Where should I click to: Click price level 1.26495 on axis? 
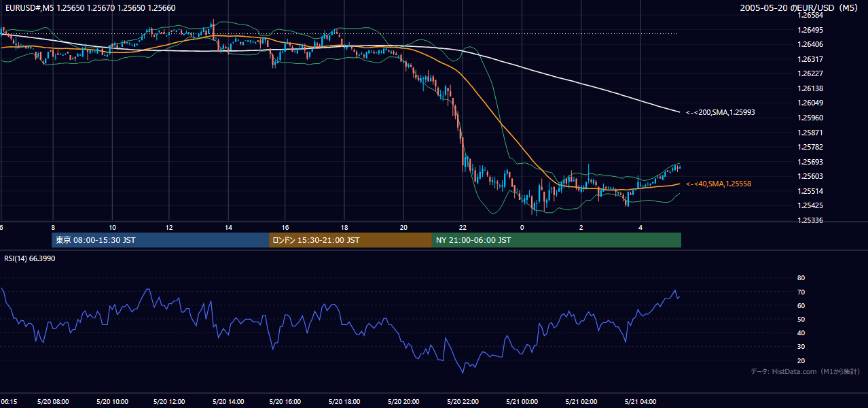(810, 30)
